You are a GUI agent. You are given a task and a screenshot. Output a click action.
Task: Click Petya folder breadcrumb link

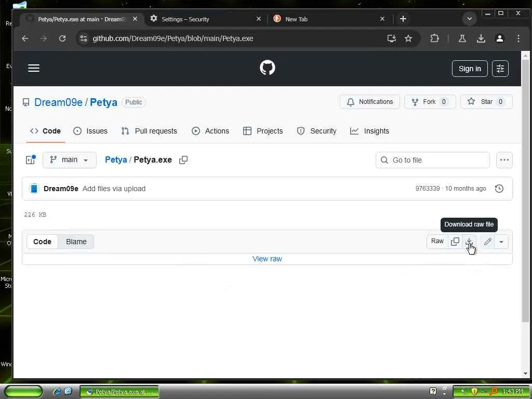[116, 160]
